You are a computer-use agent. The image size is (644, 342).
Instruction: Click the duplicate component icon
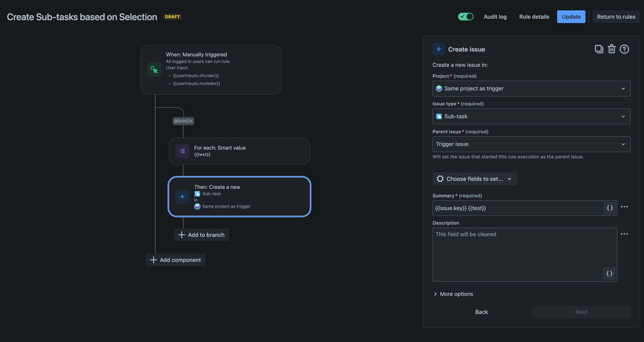click(599, 49)
